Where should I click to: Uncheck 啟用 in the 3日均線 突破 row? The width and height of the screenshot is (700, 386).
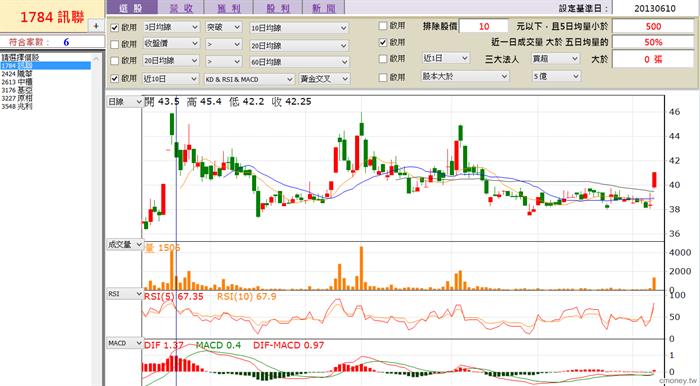click(115, 28)
